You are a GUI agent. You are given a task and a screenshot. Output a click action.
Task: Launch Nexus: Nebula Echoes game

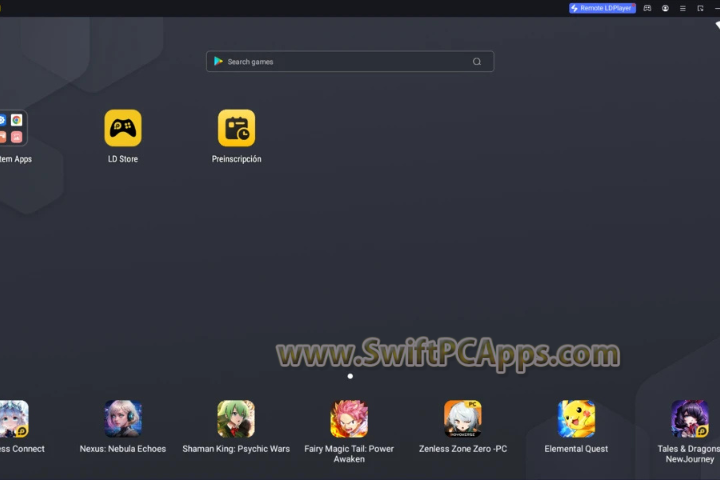pyautogui.click(x=123, y=418)
